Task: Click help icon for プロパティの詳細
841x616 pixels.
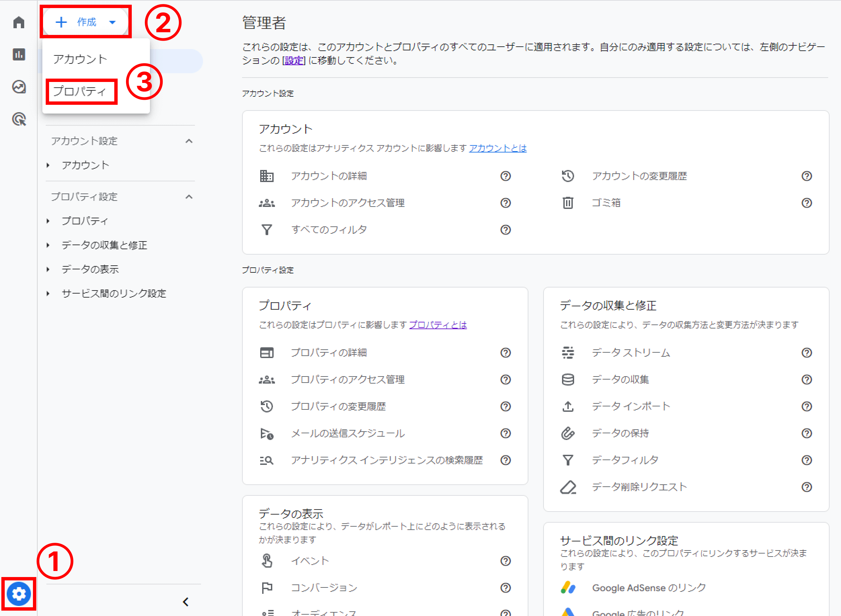Action: coord(506,353)
